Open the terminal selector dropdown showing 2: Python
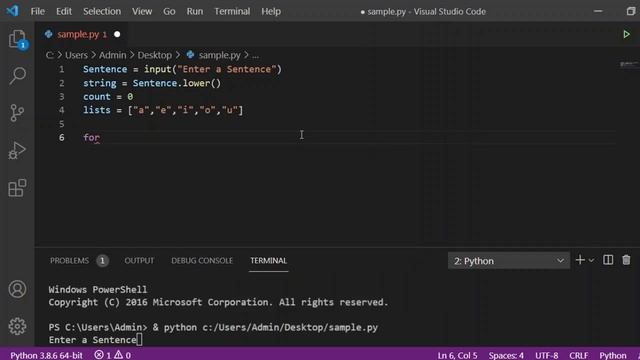This screenshot has width=640, height=360. 509,261
